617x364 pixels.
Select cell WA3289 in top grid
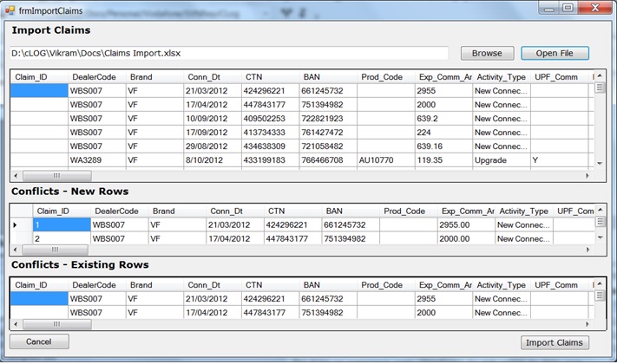coord(97,160)
